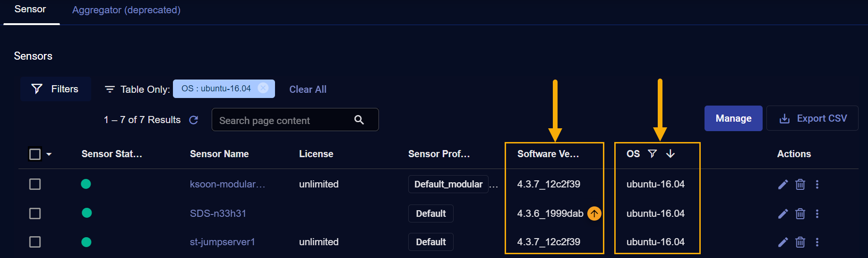Tick the st-jumpserver1 row checkbox
The height and width of the screenshot is (258, 868).
[35, 242]
